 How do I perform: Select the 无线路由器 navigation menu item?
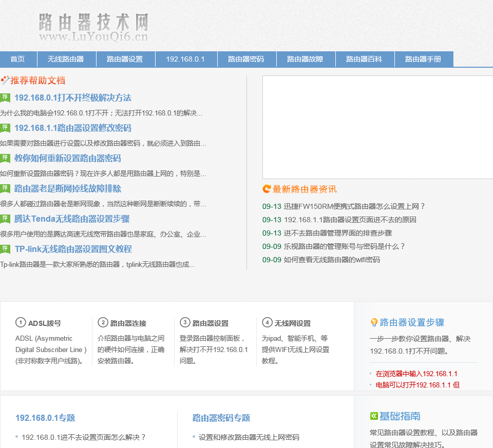(x=66, y=59)
